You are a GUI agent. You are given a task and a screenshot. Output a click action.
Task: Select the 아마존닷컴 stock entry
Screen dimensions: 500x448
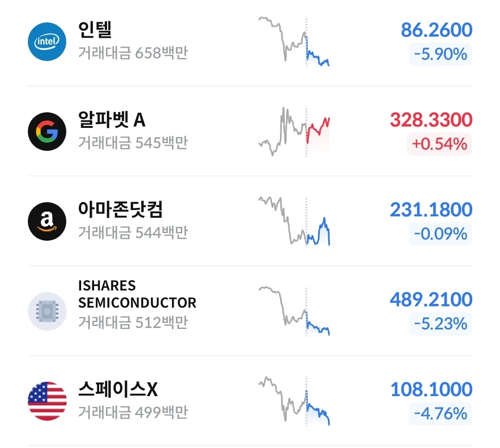[250, 221]
